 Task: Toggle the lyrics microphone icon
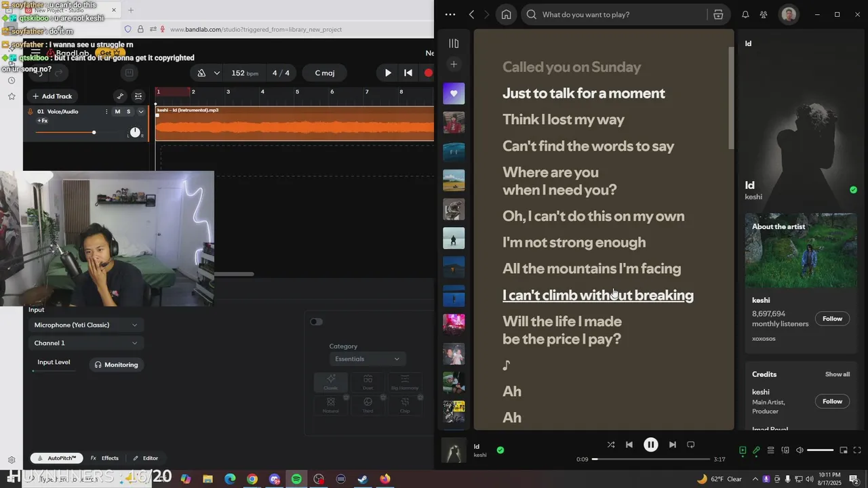pyautogui.click(x=756, y=450)
